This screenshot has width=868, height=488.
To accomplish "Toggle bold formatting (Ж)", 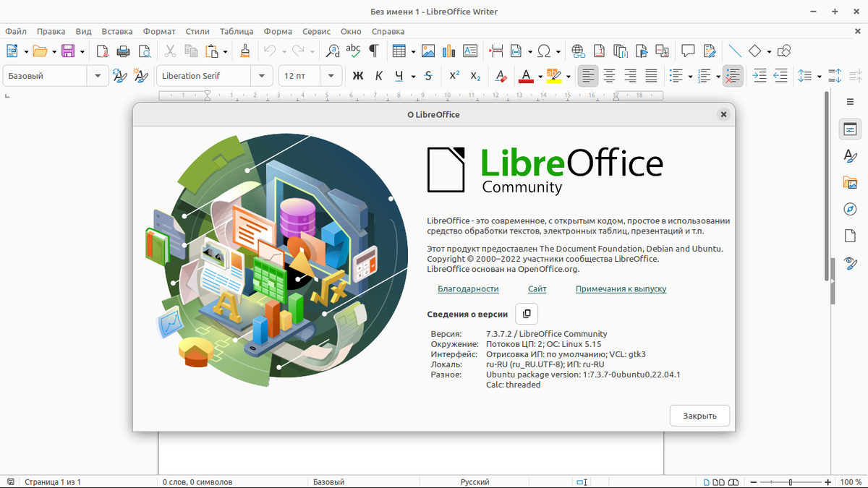I will point(357,75).
